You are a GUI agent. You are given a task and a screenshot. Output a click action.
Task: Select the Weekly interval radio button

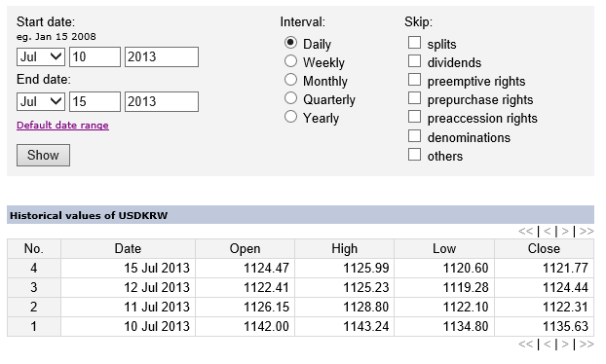290,61
